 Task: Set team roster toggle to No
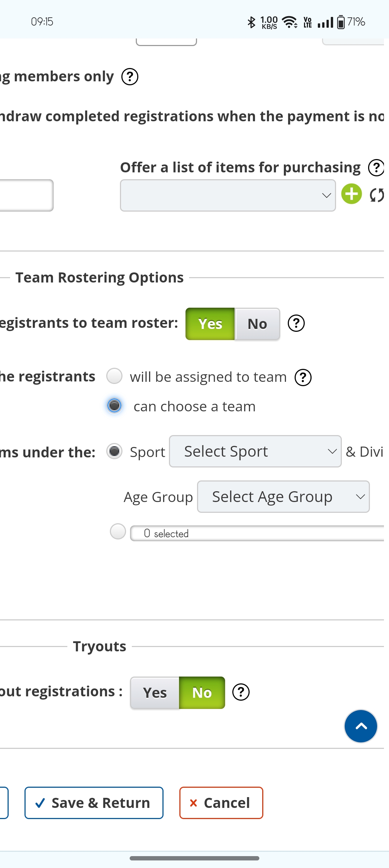[x=257, y=324]
